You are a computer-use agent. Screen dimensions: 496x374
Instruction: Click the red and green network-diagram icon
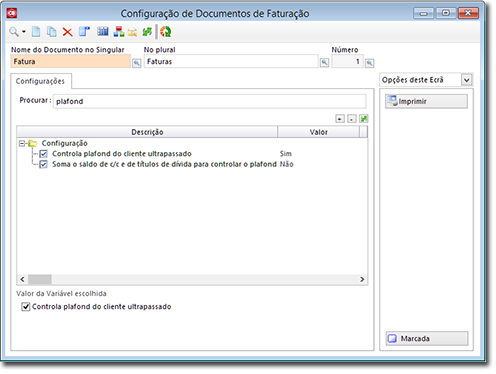click(x=119, y=32)
